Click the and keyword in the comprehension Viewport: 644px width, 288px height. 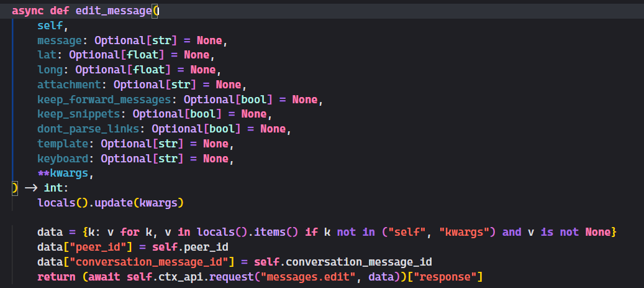tap(511, 232)
